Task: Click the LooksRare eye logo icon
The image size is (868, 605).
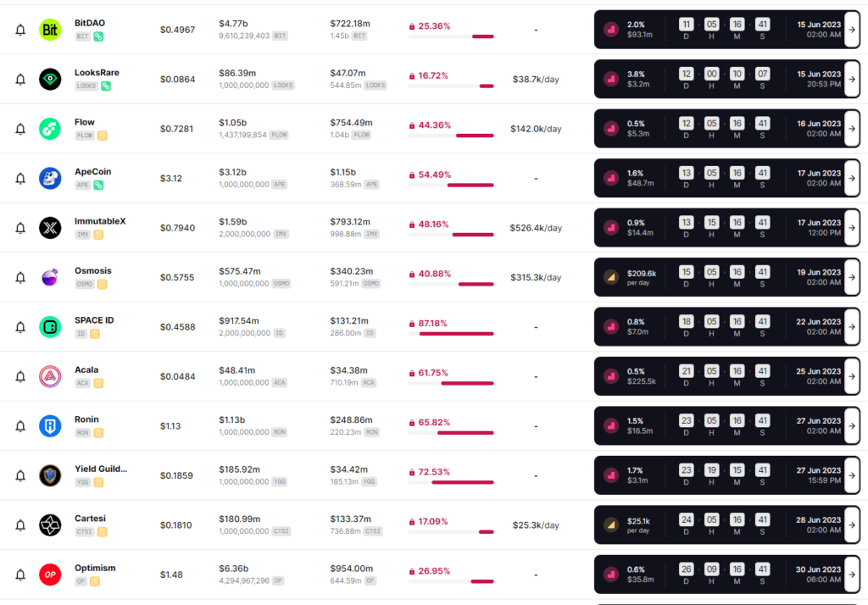Action: pyautogui.click(x=50, y=79)
